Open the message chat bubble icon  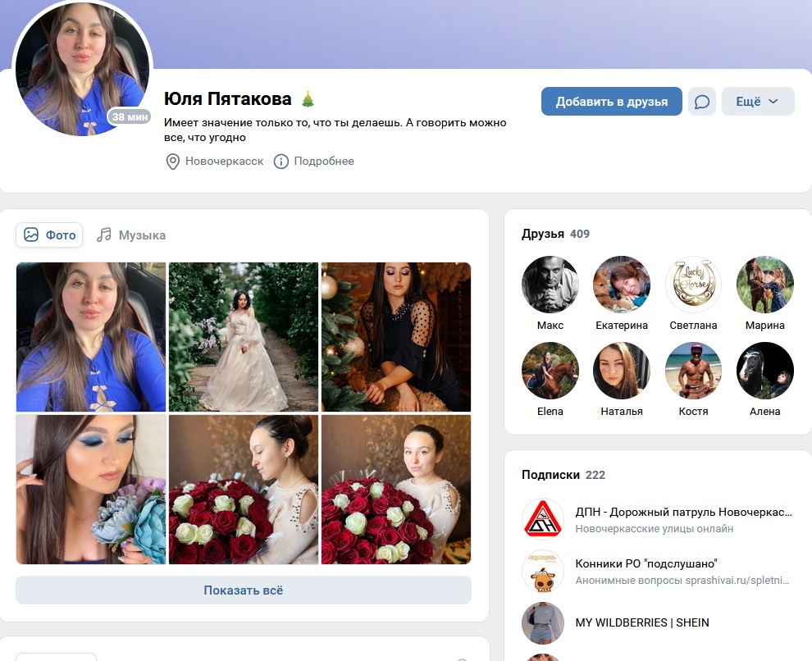(x=702, y=102)
